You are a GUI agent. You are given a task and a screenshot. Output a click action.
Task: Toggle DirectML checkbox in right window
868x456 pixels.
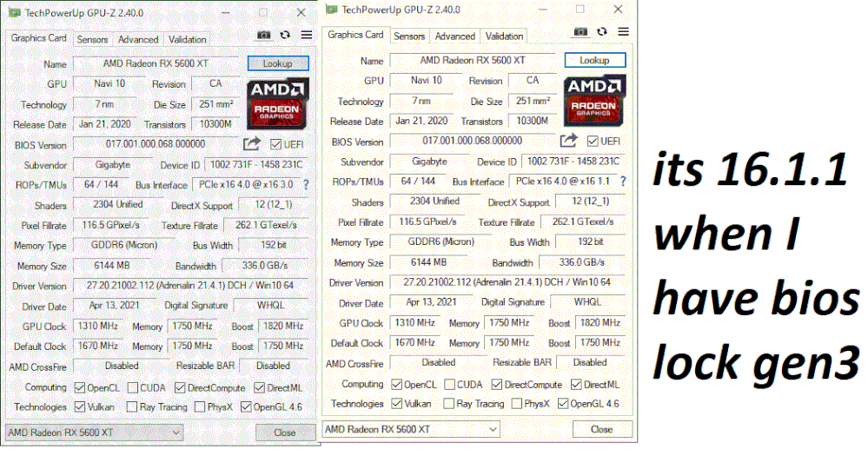click(576, 384)
